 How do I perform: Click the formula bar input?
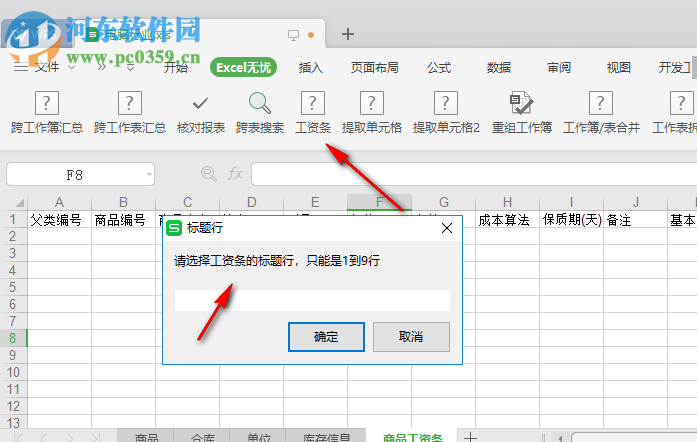(474, 173)
